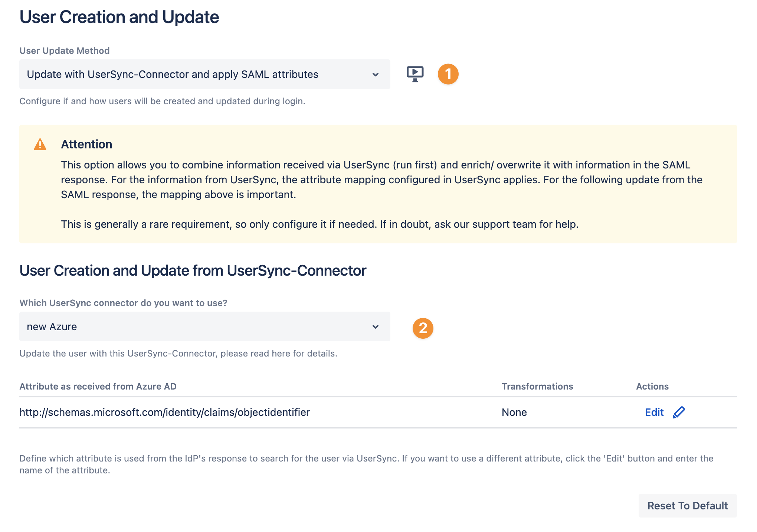Viewport: 757px width, 532px height.
Task: Click the orange step 1 badge
Action: 448,74
